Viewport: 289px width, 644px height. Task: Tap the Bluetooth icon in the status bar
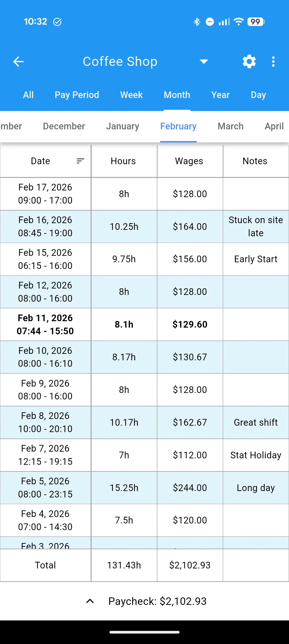point(197,21)
